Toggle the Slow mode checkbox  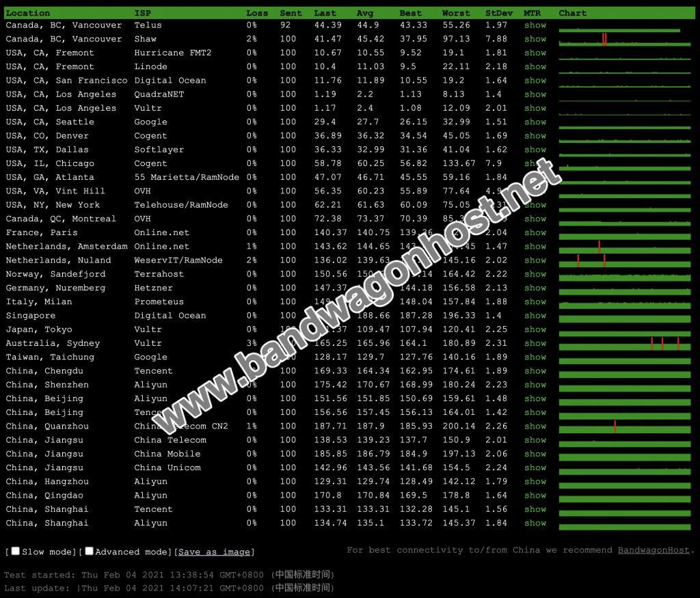pos(15,551)
